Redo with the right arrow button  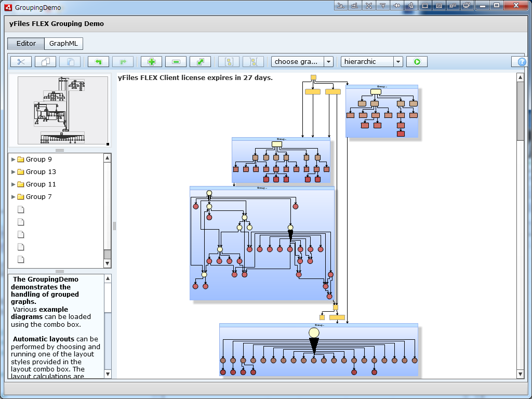click(x=123, y=62)
